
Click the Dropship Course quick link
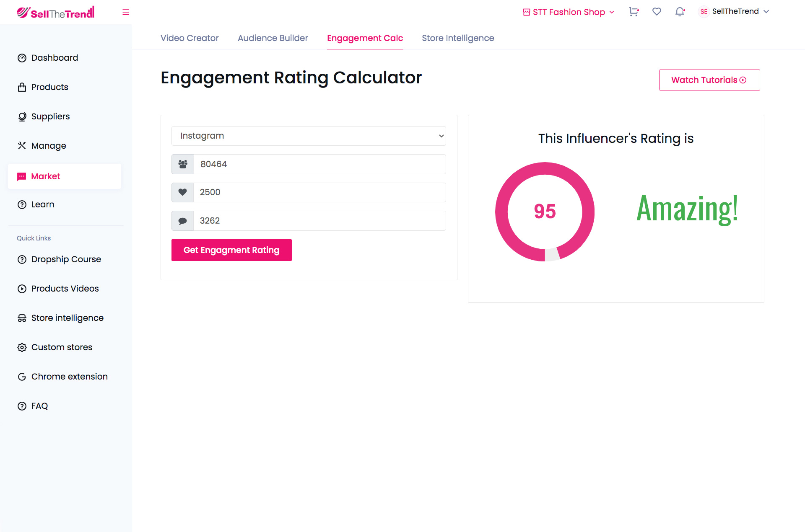click(x=66, y=259)
